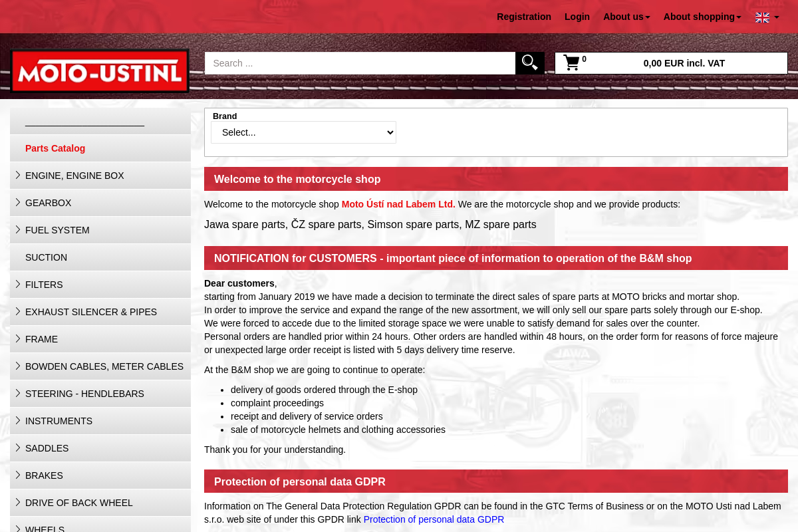Open the SADDLES category

(x=100, y=448)
